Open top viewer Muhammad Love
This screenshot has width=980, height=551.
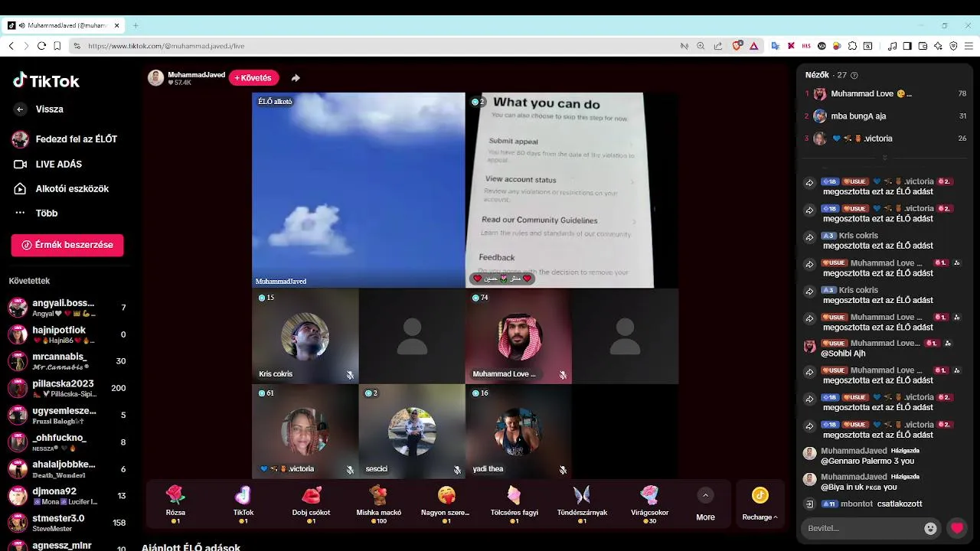[885, 93]
